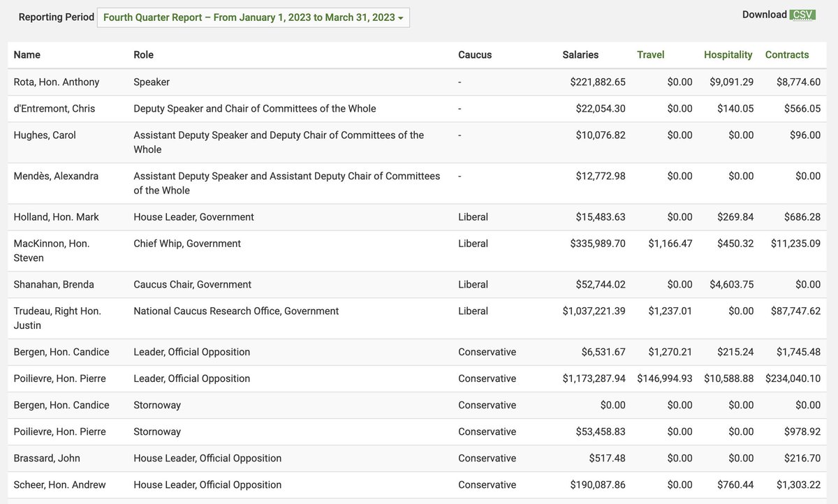Select the Rota, Hon. Anthony row

coord(419,82)
